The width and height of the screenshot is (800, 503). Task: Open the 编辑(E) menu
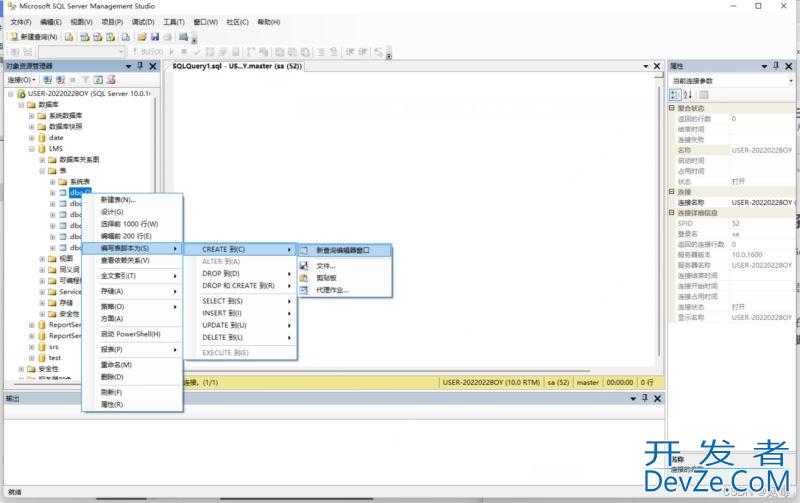click(x=51, y=22)
